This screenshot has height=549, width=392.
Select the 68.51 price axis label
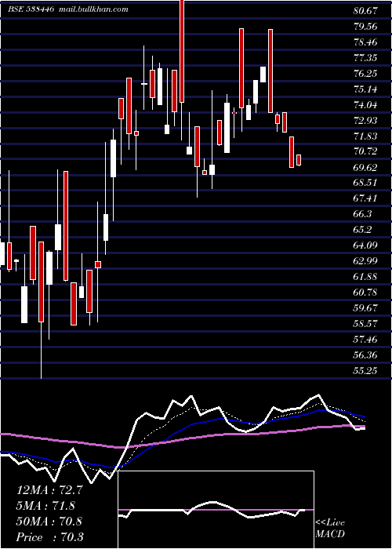[x=365, y=183]
